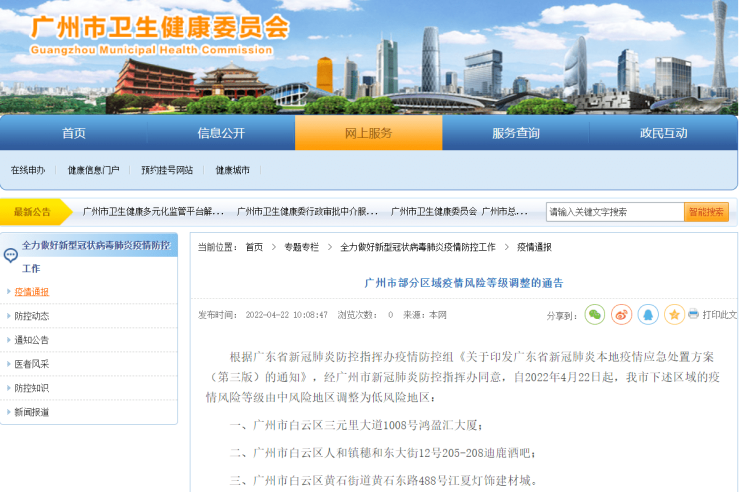
Task: Go to 专题专栏 in the breadcrumb
Action: (301, 247)
